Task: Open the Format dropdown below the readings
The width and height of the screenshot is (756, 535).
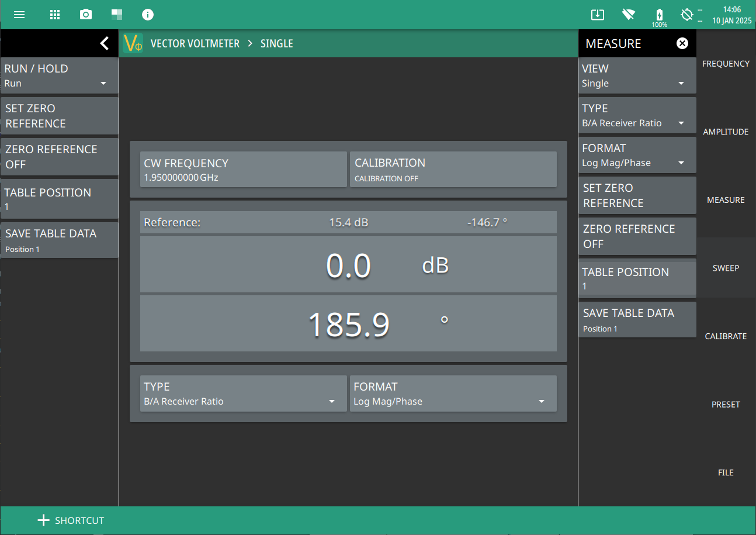Action: coord(453,394)
